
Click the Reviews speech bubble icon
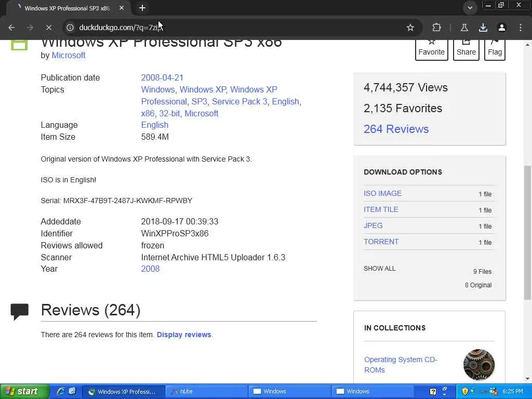[x=19, y=312]
